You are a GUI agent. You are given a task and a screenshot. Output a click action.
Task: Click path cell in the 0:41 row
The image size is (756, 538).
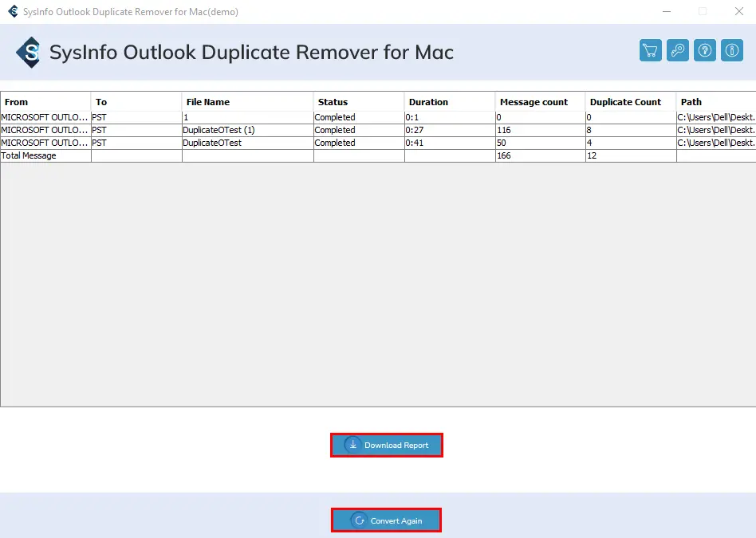(716, 143)
